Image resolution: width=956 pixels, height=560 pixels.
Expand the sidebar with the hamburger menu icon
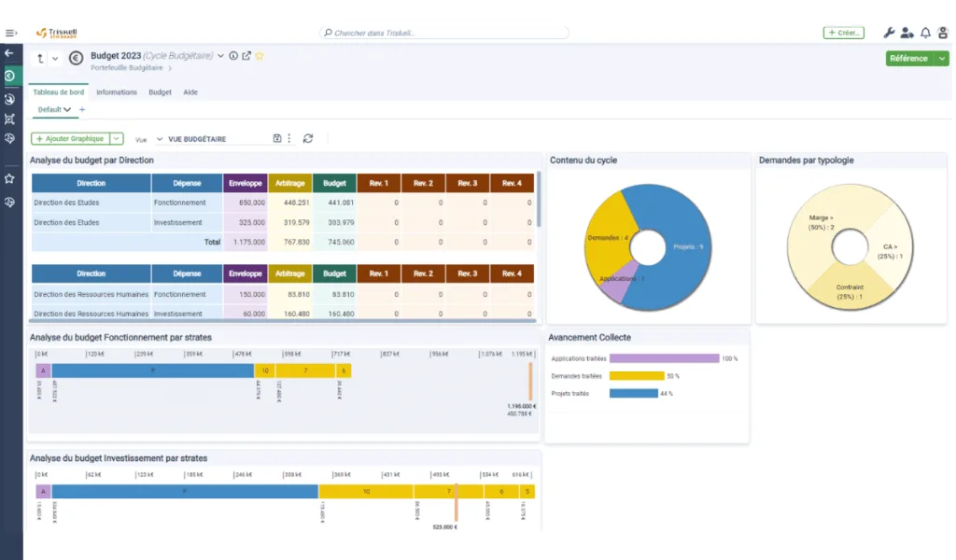[11, 33]
